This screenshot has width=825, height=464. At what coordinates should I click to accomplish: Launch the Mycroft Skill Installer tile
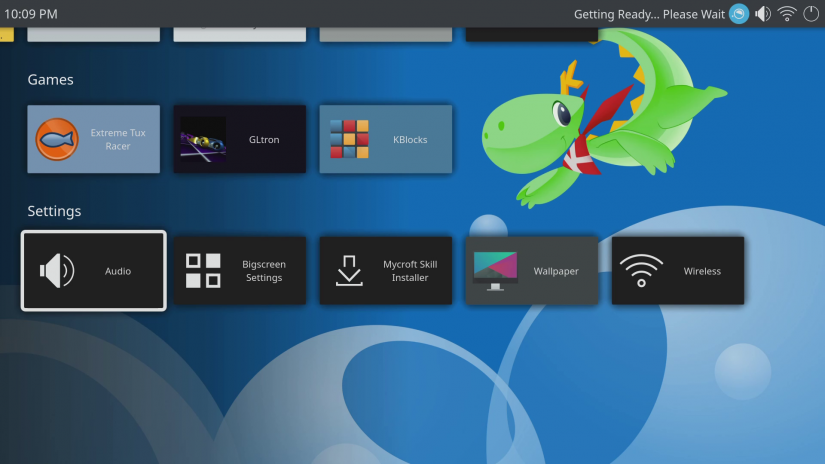[386, 270]
